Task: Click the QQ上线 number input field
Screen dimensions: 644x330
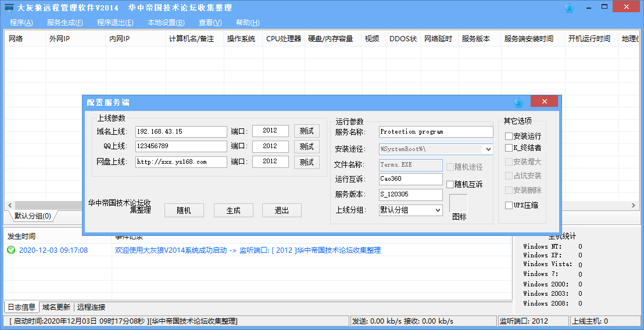Action: (181, 146)
